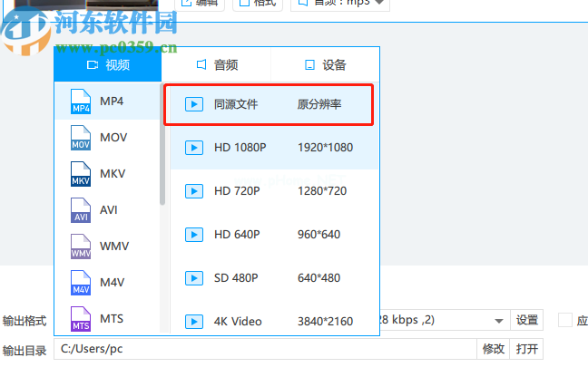Viewport: 588px width, 377px height.
Task: Switch to the 设备 tab
Action: tap(325, 64)
